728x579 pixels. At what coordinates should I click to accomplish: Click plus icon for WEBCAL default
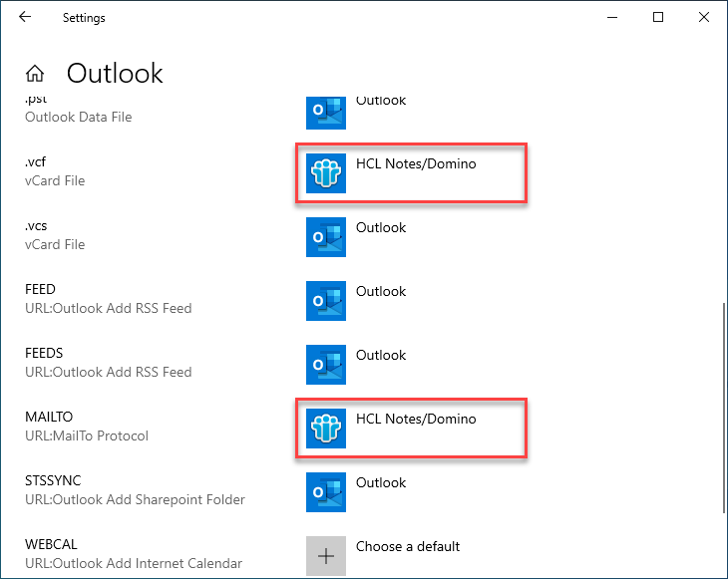pyautogui.click(x=326, y=555)
